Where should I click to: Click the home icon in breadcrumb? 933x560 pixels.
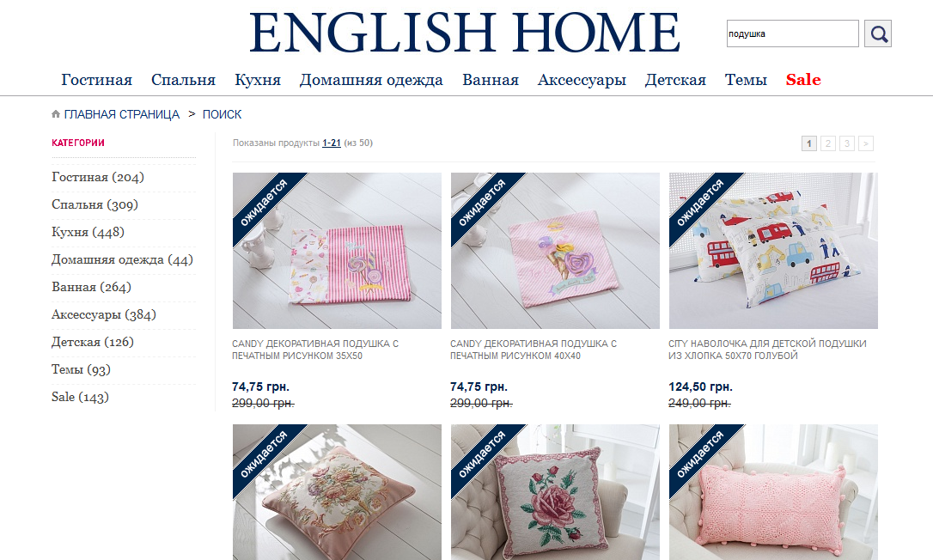pyautogui.click(x=56, y=113)
